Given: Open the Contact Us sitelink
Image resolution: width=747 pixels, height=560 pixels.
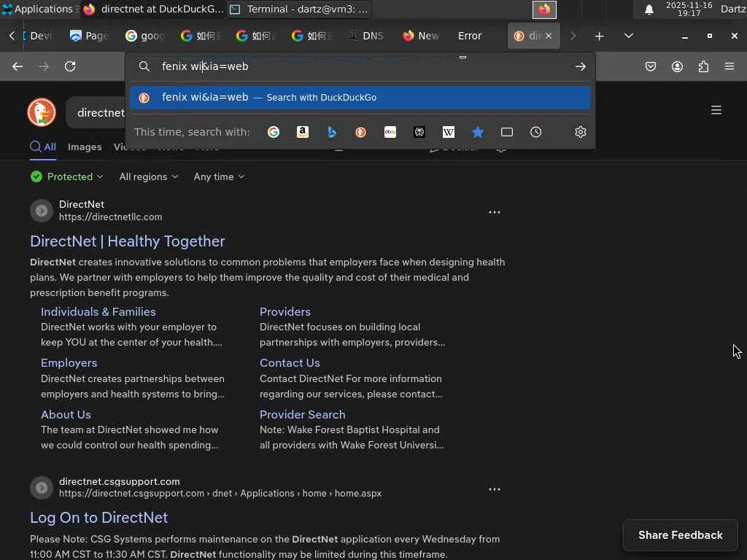Looking at the screenshot, I should 290,363.
